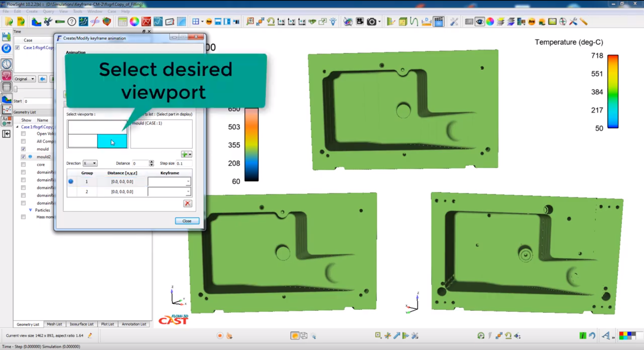Toggle the Open Vol checkbox
Viewport: 644px width, 350px height.
coord(23,133)
